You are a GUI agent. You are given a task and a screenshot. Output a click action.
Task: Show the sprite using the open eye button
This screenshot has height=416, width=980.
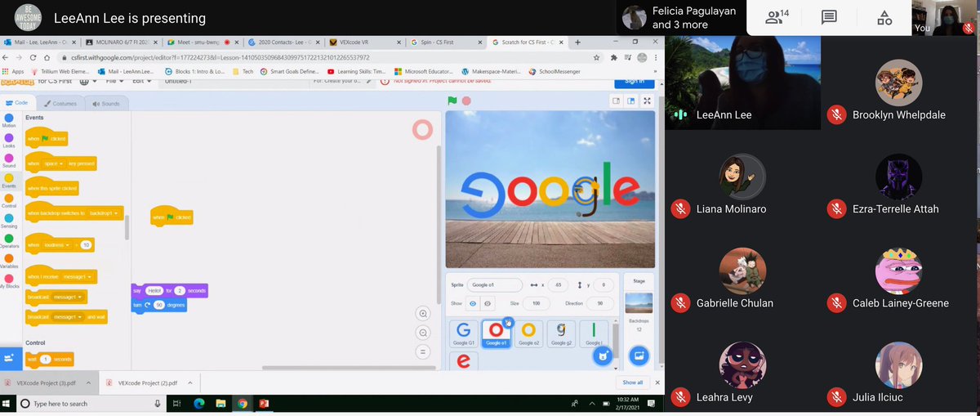pos(472,303)
